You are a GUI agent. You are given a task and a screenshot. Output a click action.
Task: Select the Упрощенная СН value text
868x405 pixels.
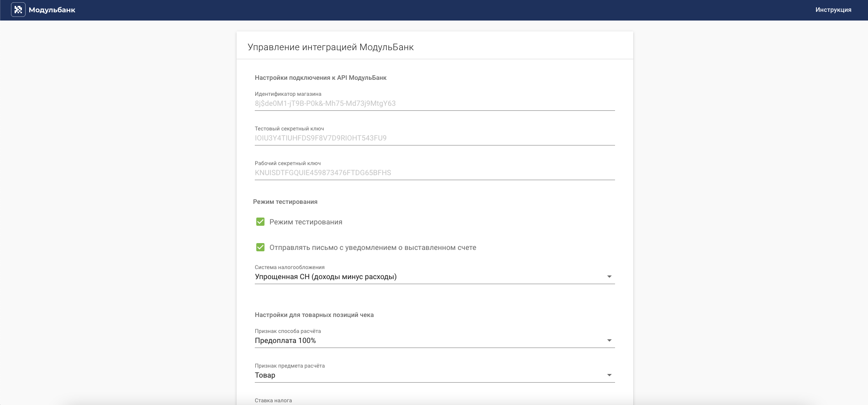[326, 277]
